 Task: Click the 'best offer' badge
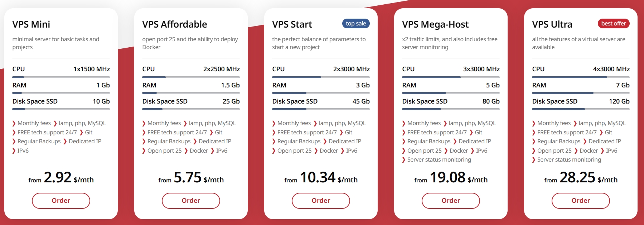pos(614,24)
